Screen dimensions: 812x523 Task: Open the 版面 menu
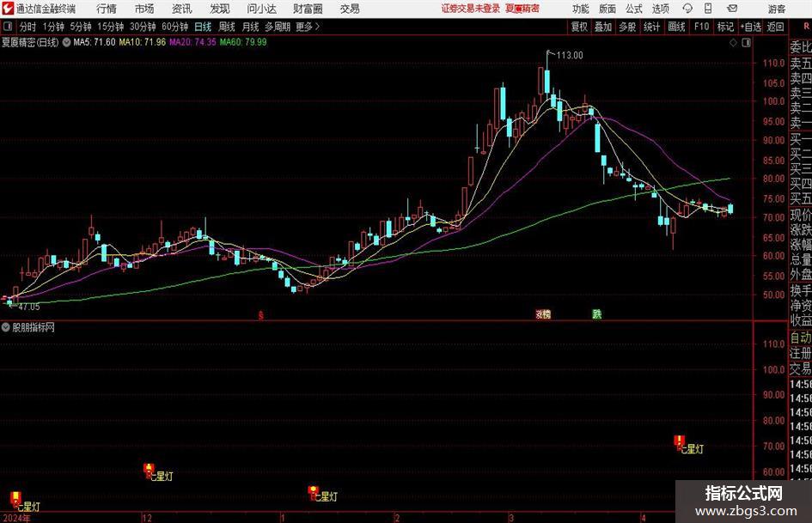tap(607, 9)
